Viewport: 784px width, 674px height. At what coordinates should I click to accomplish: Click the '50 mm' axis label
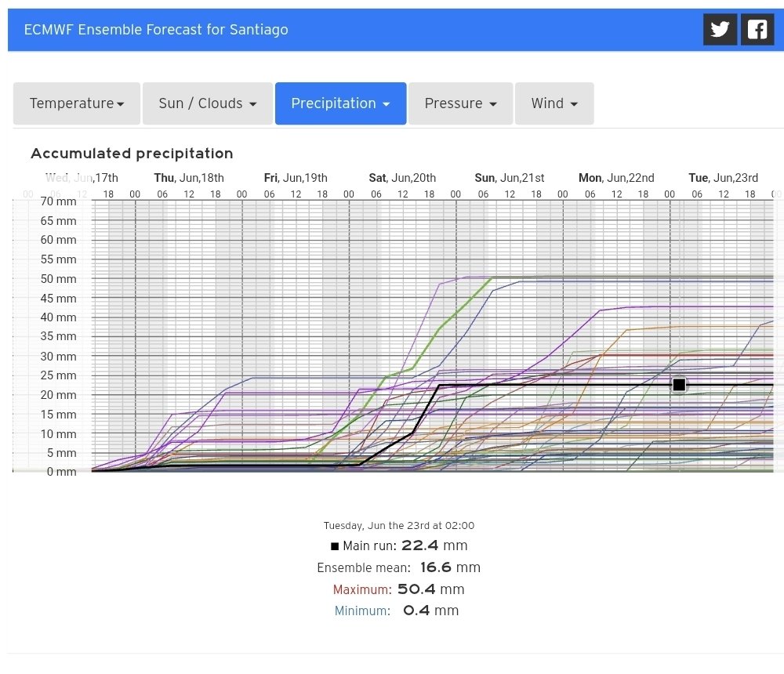[x=59, y=279]
